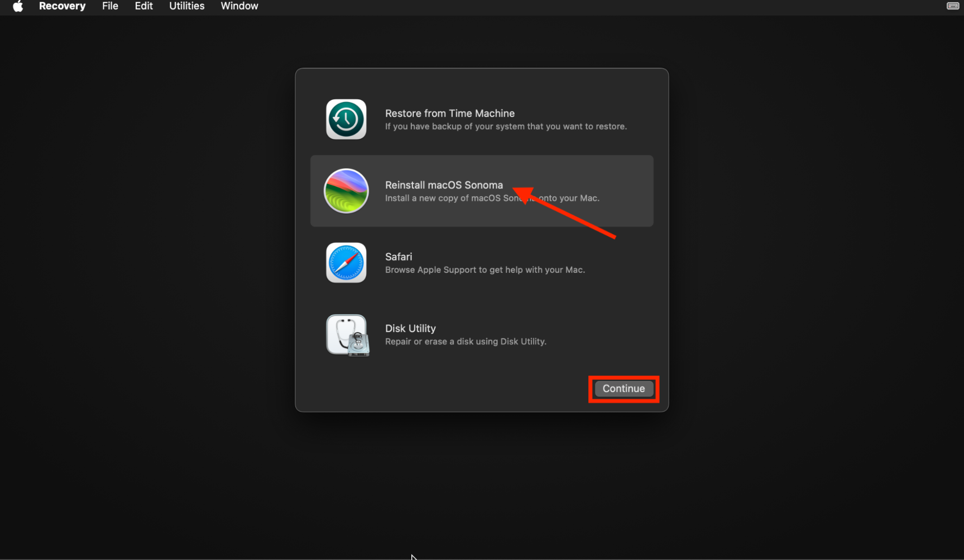Select the Safari option row
Image resolution: width=964 pixels, height=560 pixels.
(481, 263)
